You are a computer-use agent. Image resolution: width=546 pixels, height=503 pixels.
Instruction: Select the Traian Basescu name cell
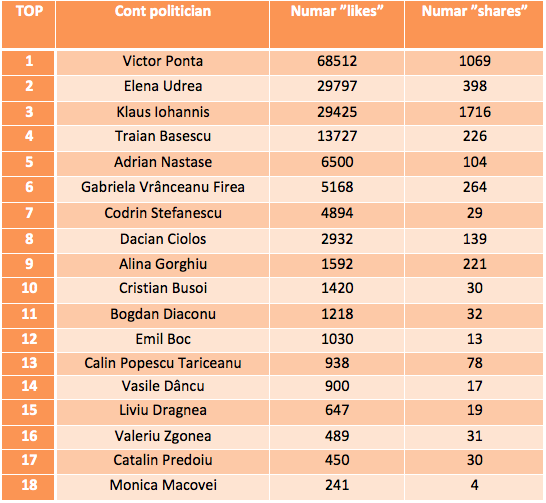(x=163, y=138)
